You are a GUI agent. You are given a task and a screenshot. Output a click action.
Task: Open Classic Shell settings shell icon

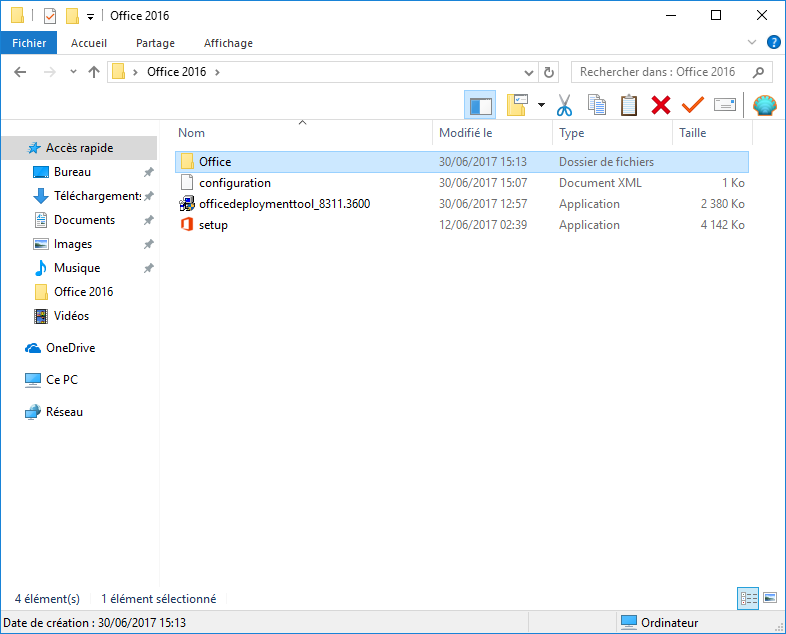764,105
